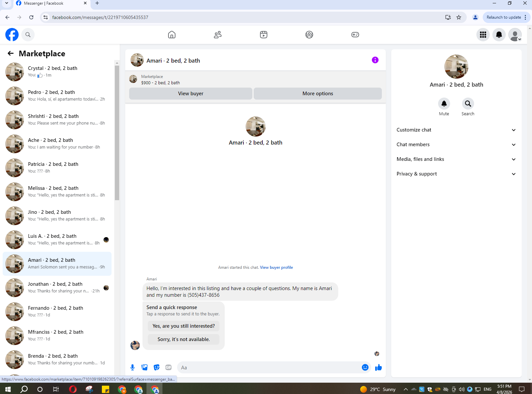Viewport: 532px width, 394px height.
Task: Go to the Home feed icon
Action: tap(172, 35)
